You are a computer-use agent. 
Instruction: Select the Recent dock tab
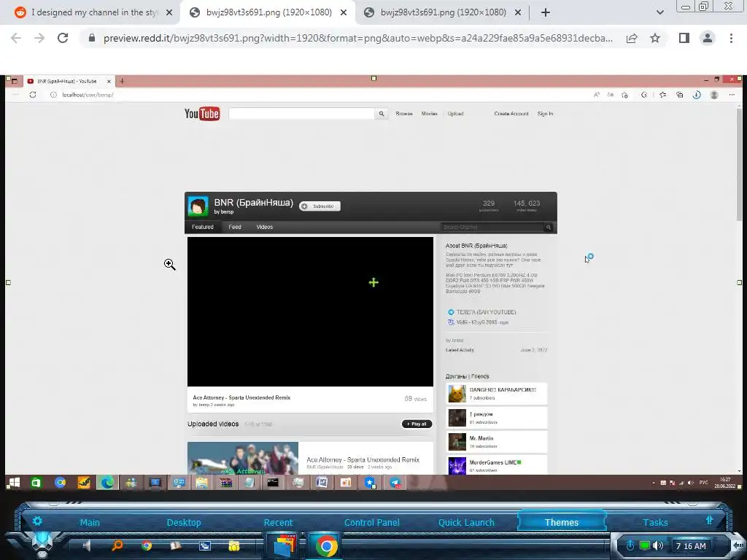(278, 522)
